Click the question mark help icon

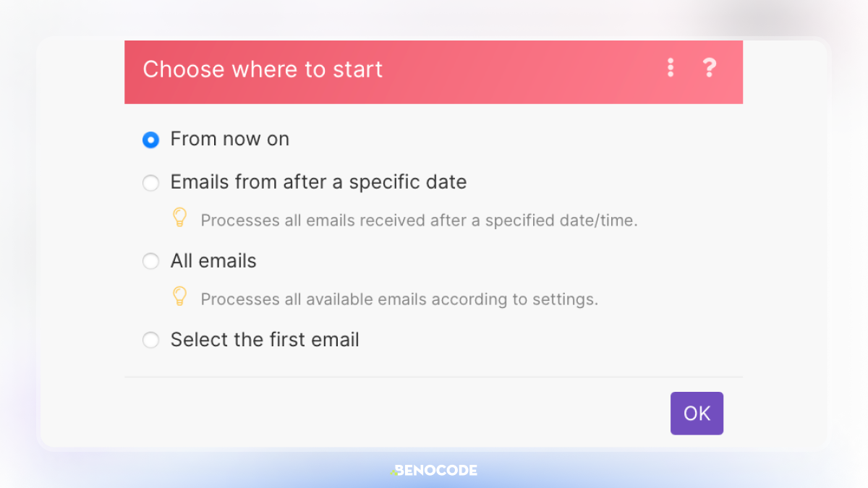click(x=709, y=68)
